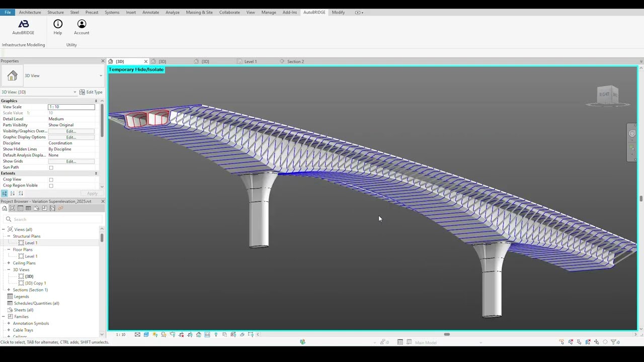The image size is (644, 362).
Task: Click the selection filter funnel icon
Action: (x=613, y=342)
